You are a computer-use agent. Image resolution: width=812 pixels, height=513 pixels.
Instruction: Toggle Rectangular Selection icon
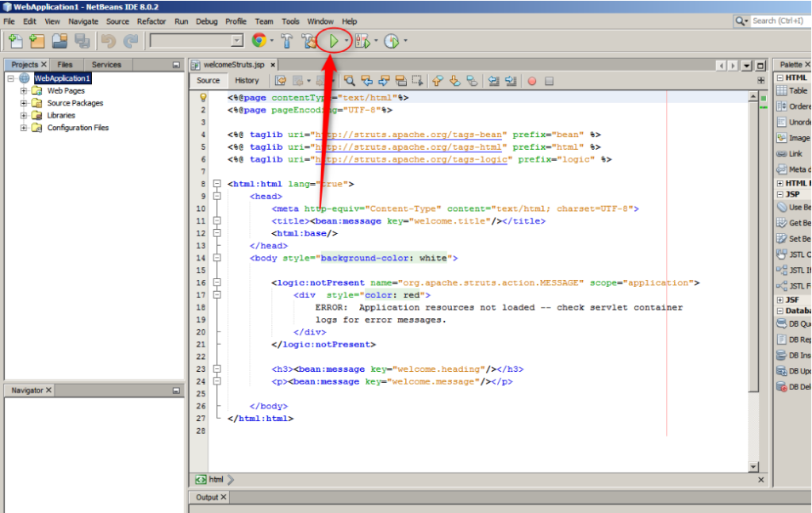(x=417, y=81)
